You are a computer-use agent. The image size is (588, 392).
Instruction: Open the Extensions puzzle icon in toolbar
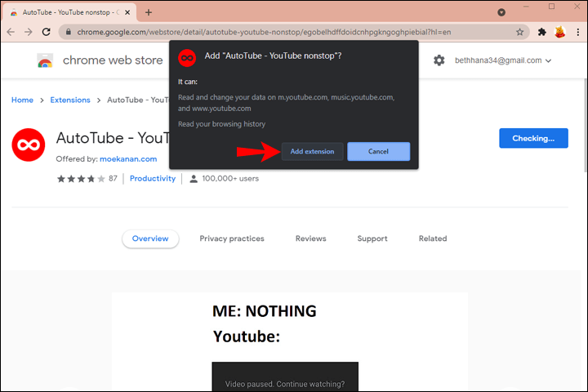point(541,32)
